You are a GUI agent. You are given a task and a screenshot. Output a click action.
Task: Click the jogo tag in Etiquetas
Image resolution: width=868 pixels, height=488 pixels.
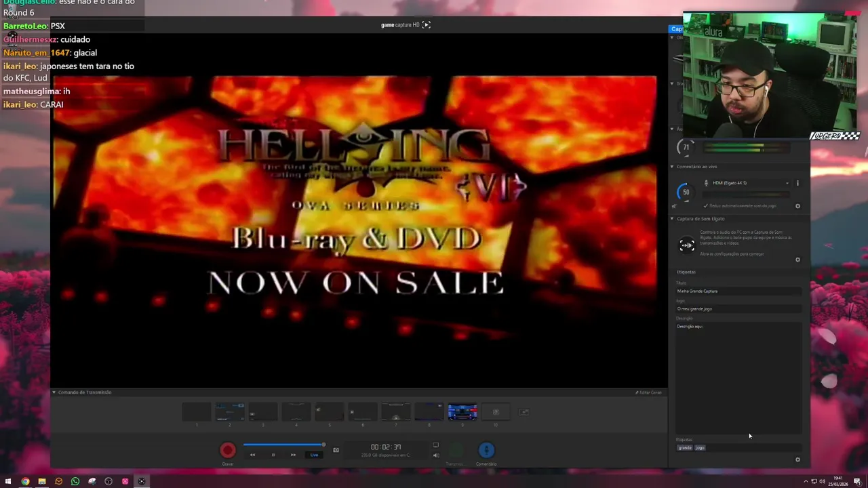point(700,448)
